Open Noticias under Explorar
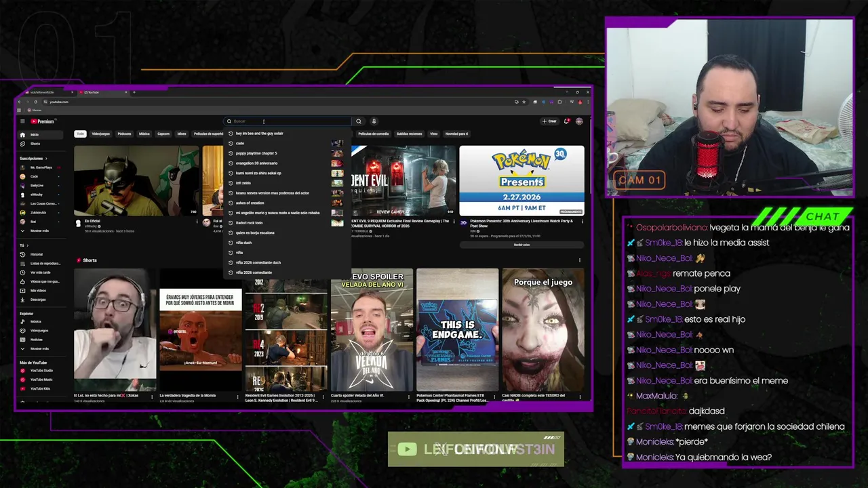868x488 pixels. pyautogui.click(x=41, y=340)
